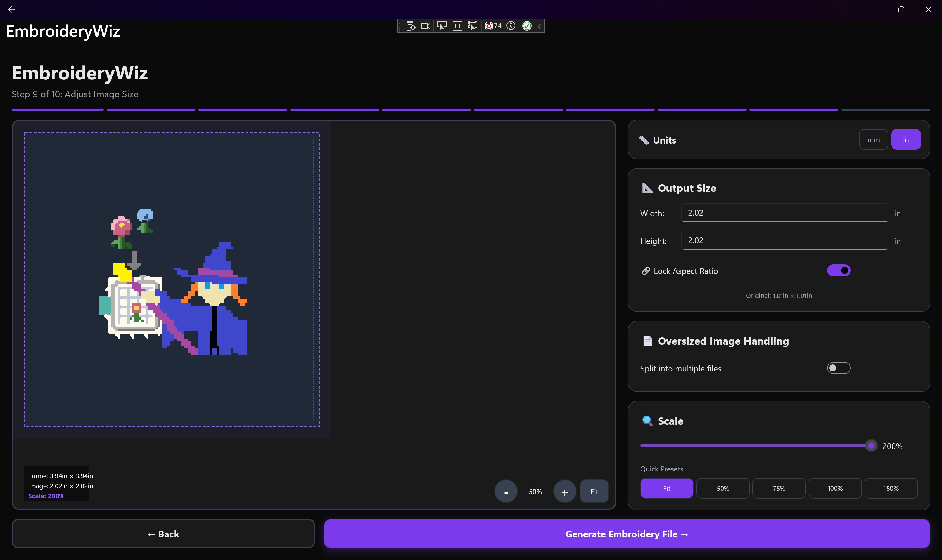Click the purple 'Scale: 200%' overlay text
Screen dimensions: 942x560
[x=46, y=496]
